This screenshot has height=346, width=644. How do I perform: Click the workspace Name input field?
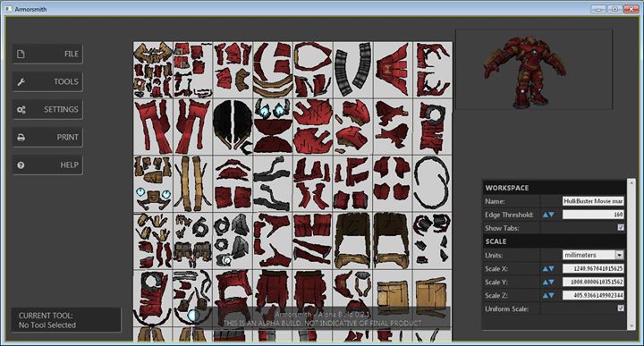pos(593,201)
